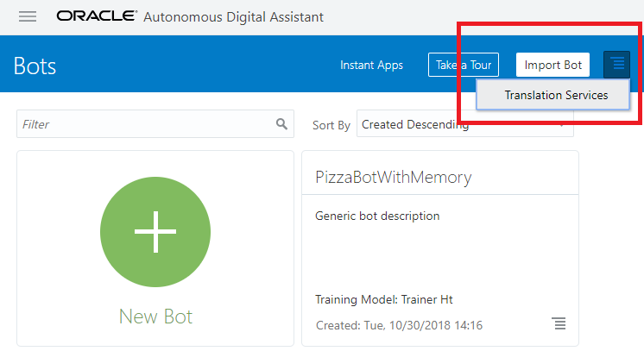Open the PizzaBotWithMemory bot title

[x=393, y=178]
